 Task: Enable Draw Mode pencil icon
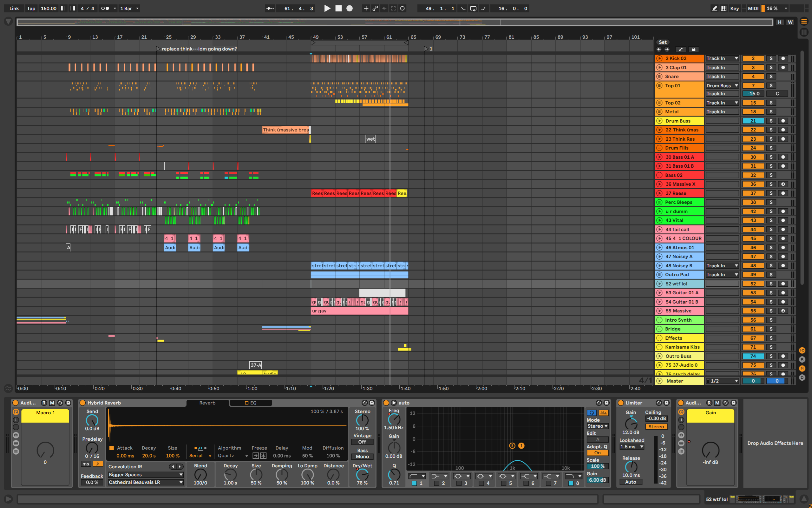click(x=714, y=8)
